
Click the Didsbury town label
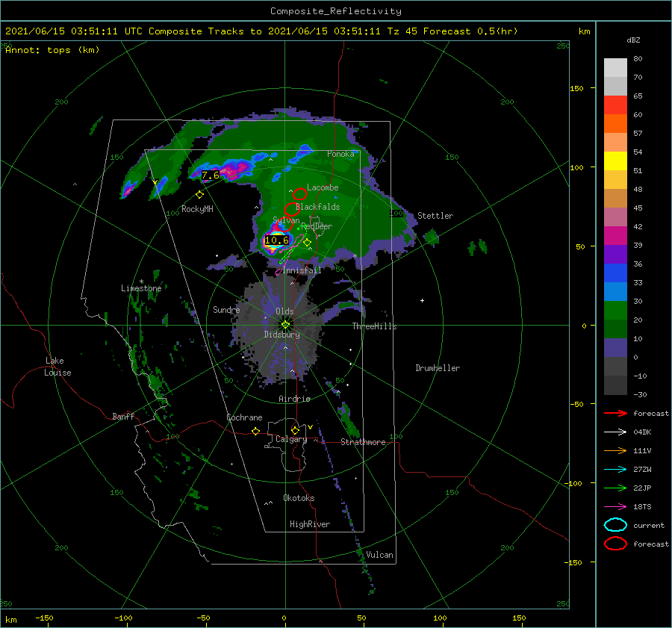click(281, 335)
